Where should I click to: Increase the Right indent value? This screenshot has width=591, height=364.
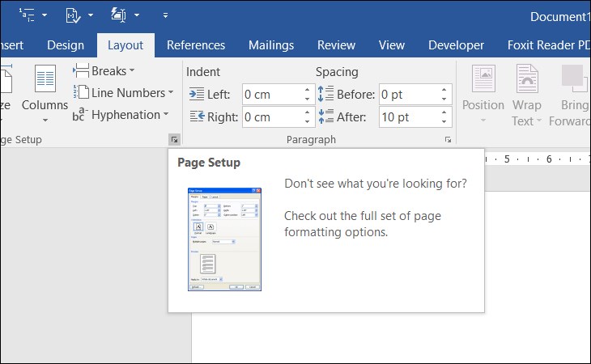pos(308,112)
